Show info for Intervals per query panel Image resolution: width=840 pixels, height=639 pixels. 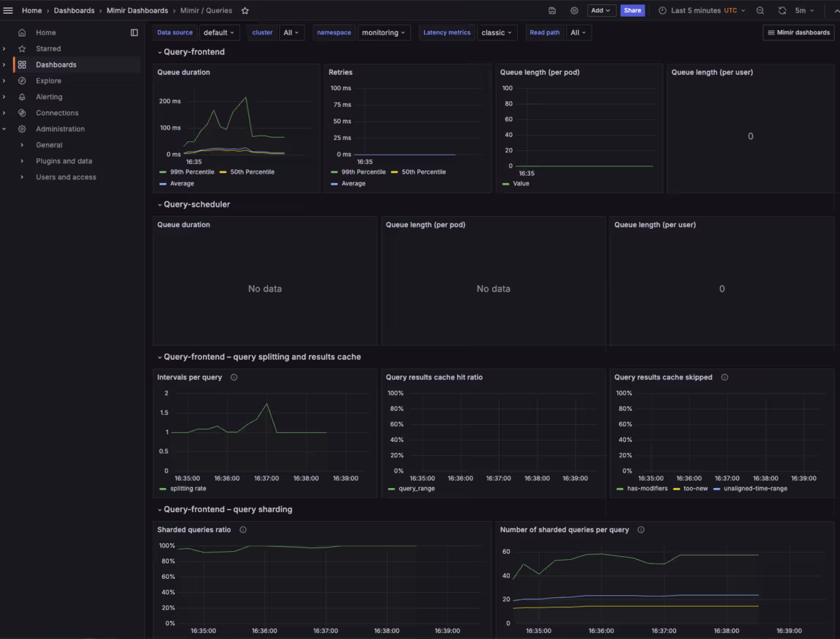(234, 377)
